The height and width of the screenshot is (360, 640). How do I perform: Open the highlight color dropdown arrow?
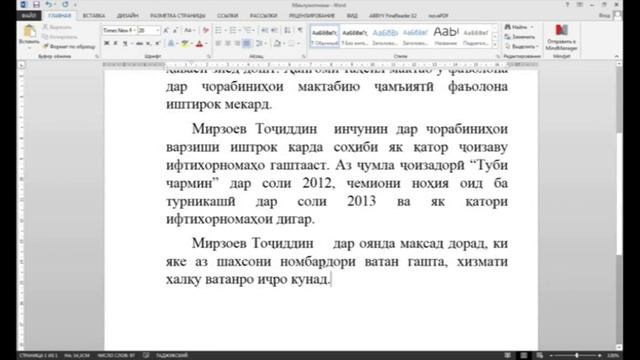[x=191, y=43]
